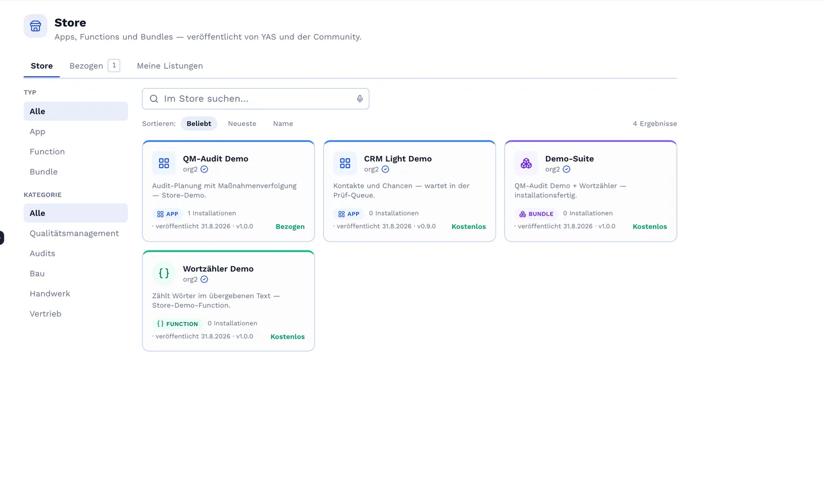Click the APP tag on QM-Audit Demo card
The height and width of the screenshot is (504, 824).
[x=168, y=214]
